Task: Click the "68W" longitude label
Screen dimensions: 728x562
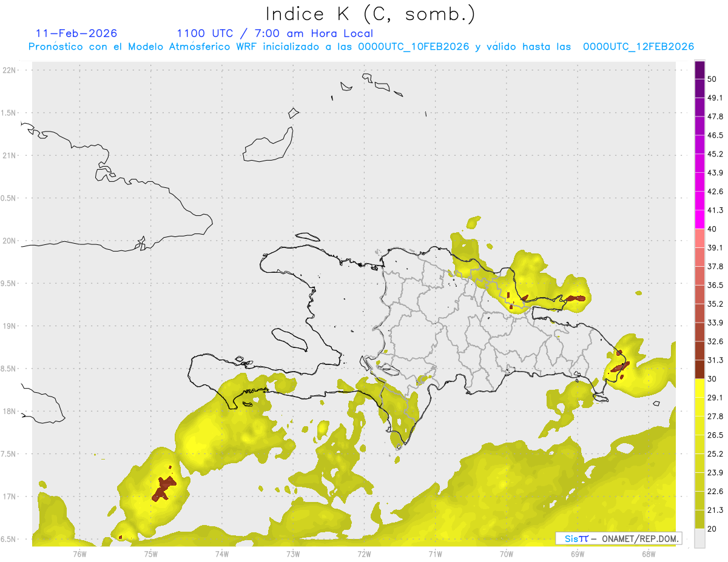Action: coord(648,554)
